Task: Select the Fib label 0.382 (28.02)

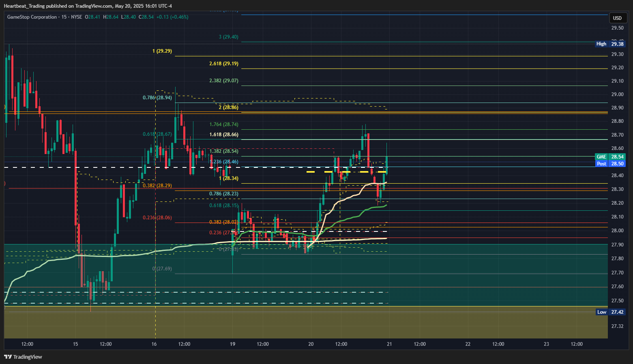Action: 224,222
